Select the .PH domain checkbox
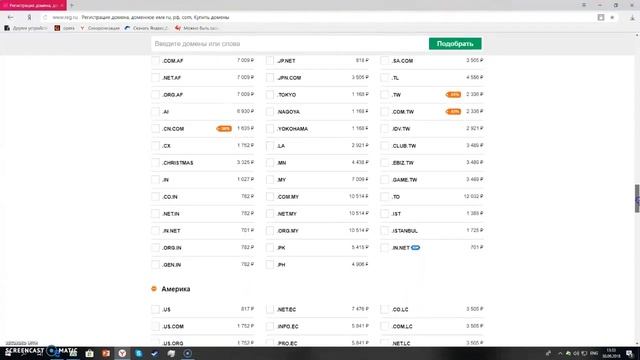The height and width of the screenshot is (360, 640). (270, 265)
